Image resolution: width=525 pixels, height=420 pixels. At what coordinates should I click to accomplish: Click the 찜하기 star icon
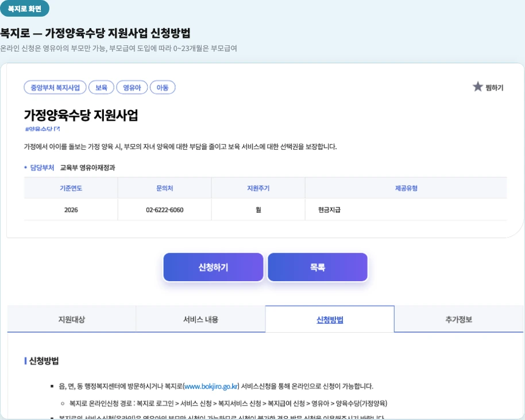(477, 87)
